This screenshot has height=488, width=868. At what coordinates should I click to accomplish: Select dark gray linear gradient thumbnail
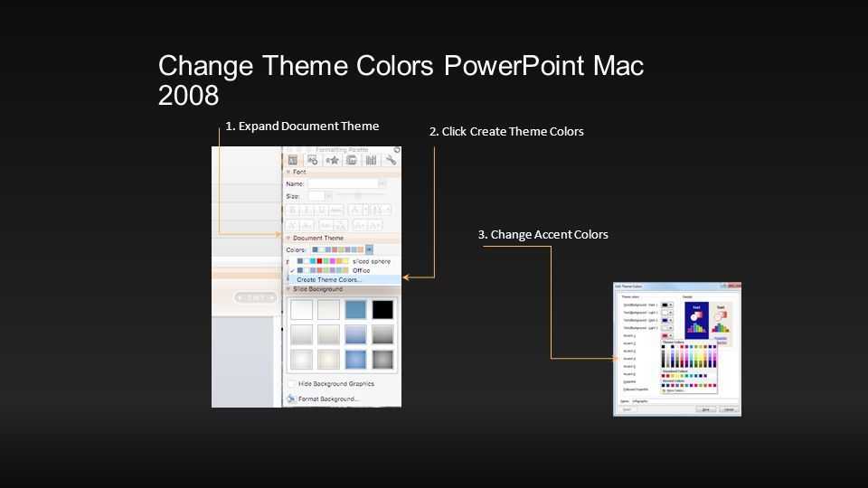(382, 334)
